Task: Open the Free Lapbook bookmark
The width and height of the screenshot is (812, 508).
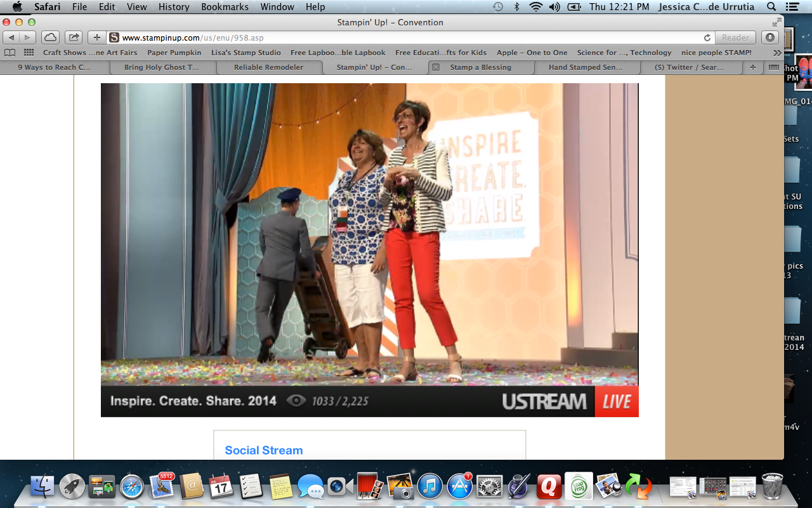Action: (x=338, y=53)
